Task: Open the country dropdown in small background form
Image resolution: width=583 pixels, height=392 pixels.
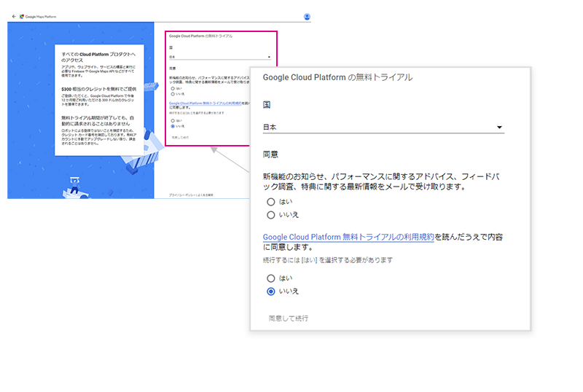Action: click(x=220, y=57)
